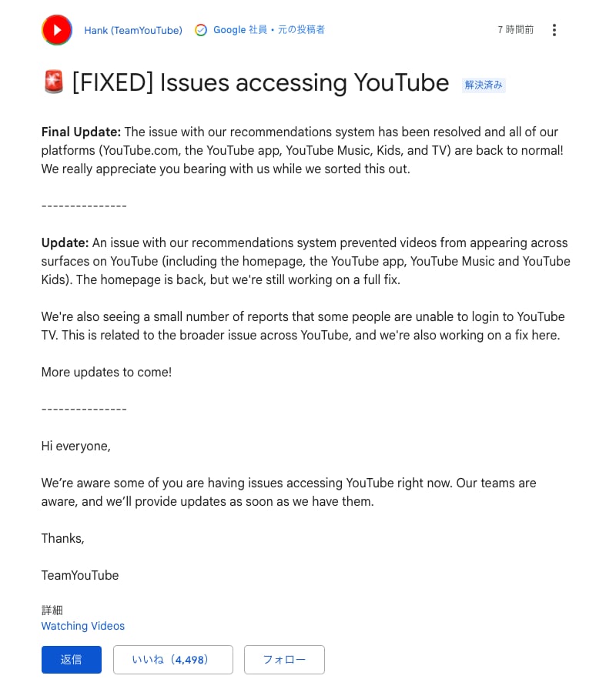Click the YouTube play button avatar
Screen dimensions: 616x689
click(x=56, y=29)
